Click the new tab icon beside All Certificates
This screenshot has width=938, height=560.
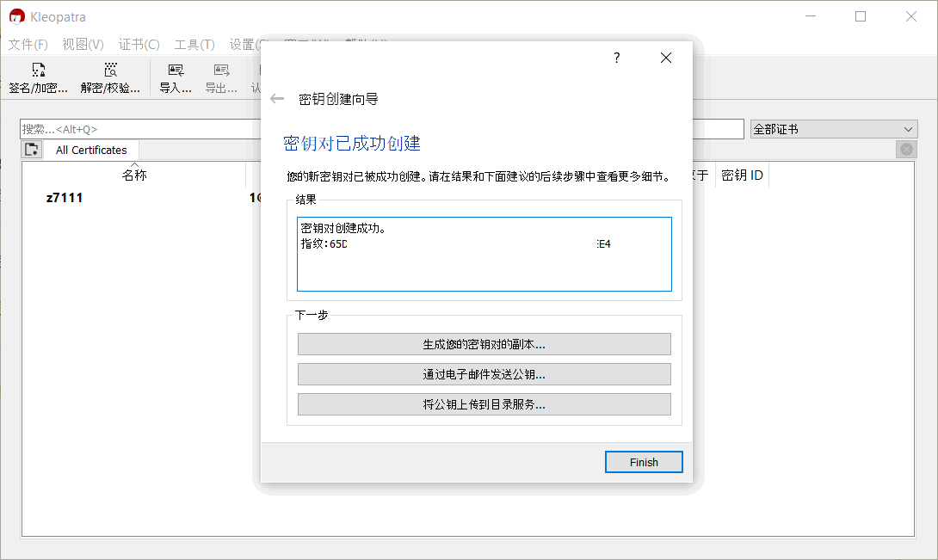pyautogui.click(x=32, y=149)
